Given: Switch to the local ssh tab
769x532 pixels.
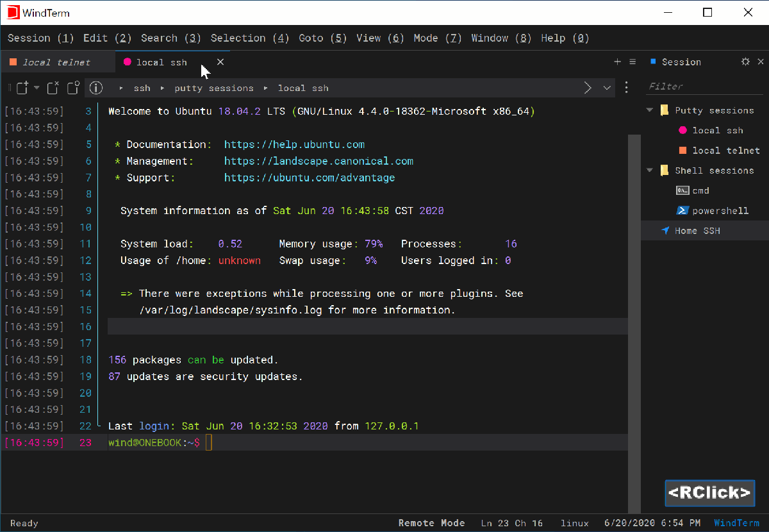Looking at the screenshot, I should 161,62.
